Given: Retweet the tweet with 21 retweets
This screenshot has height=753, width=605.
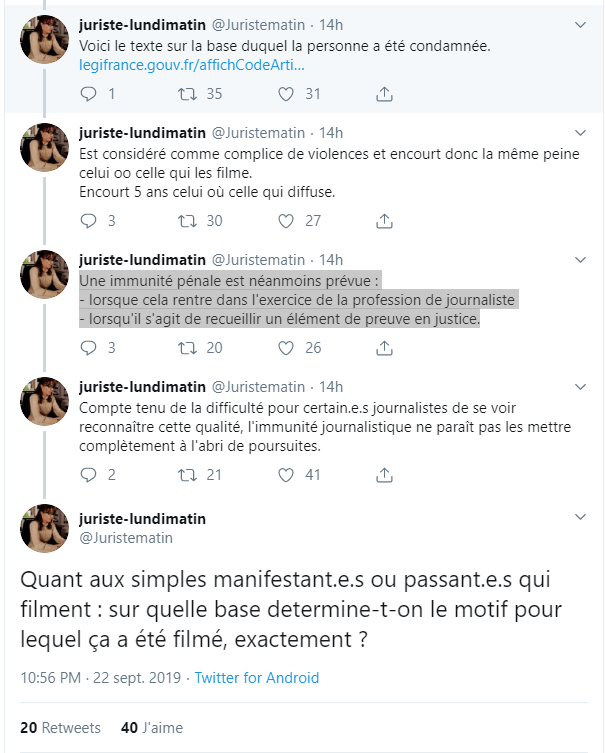Looking at the screenshot, I should click(x=186, y=475).
